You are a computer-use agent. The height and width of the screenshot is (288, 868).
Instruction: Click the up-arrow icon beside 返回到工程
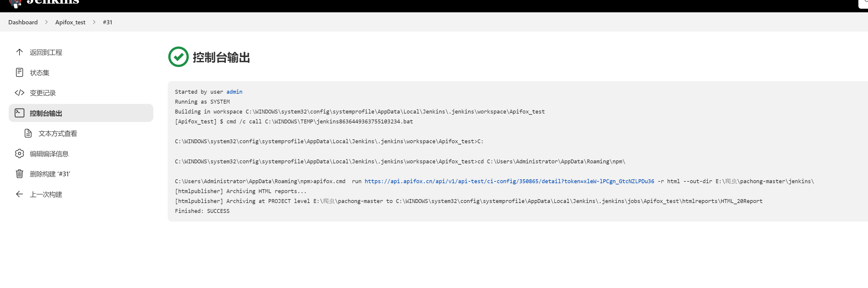(20, 52)
